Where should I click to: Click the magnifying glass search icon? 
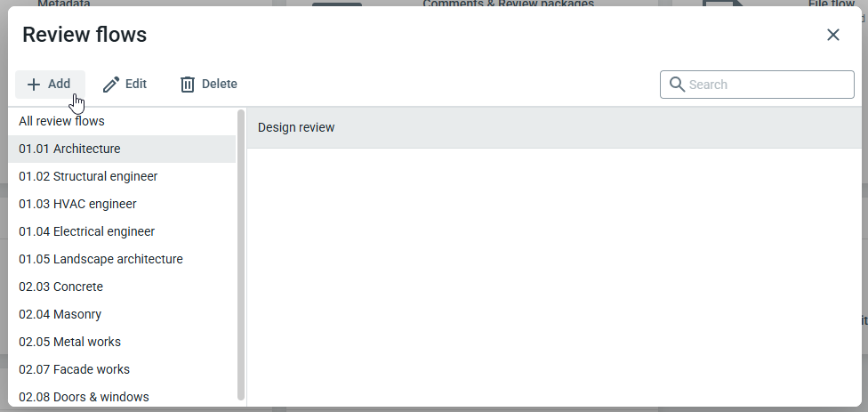coord(677,85)
